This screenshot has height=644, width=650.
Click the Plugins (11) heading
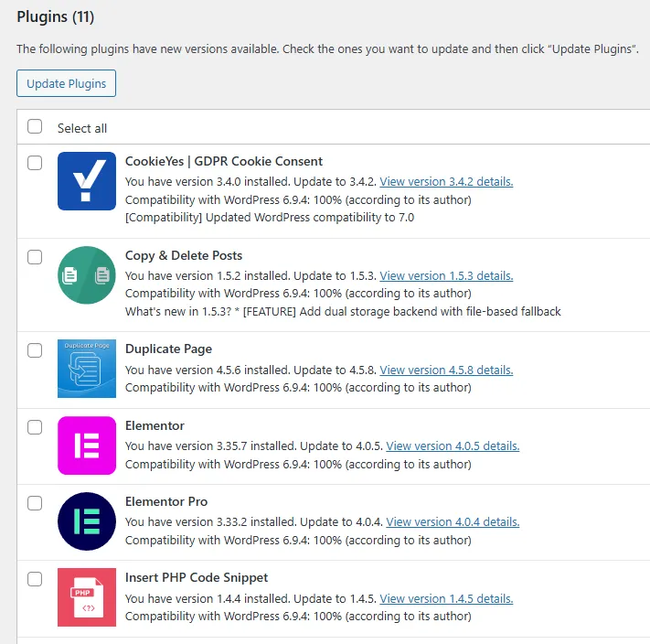pyautogui.click(x=56, y=17)
